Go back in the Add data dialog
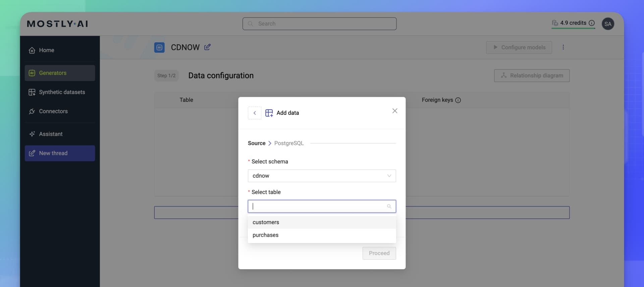The image size is (644, 287). click(255, 113)
